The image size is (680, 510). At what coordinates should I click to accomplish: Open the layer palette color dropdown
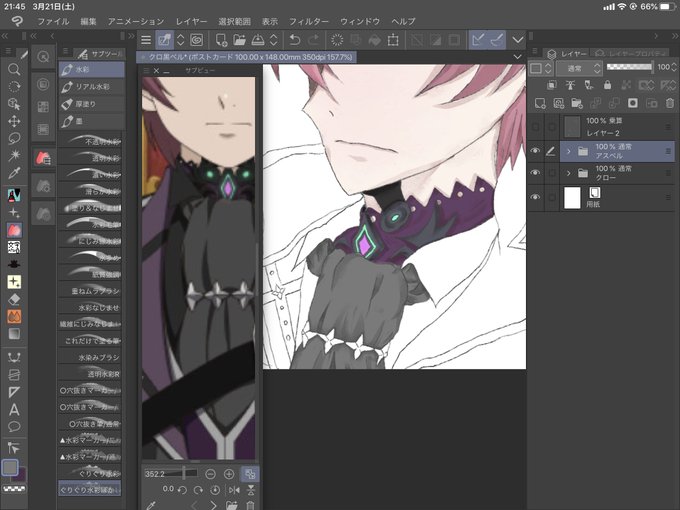[541, 68]
